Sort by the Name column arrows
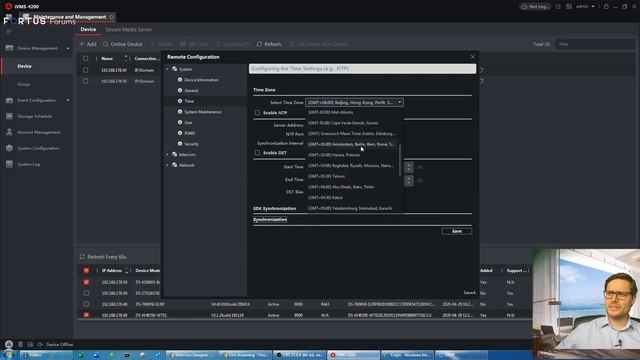Viewport: 640px width, 360px height. click(x=126, y=58)
